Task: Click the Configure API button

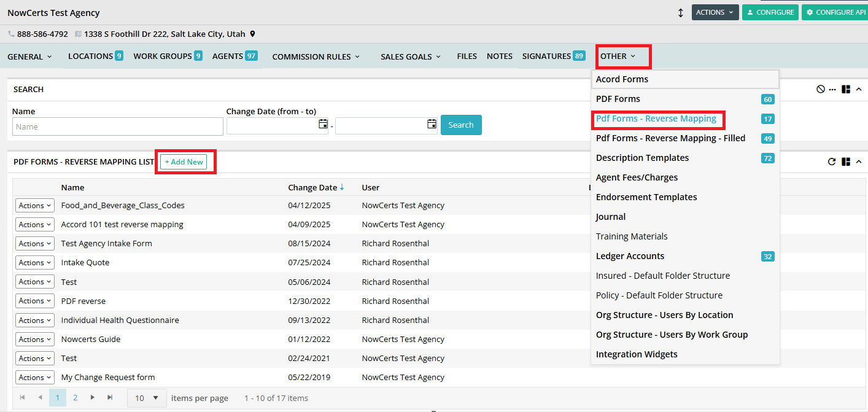Action: click(835, 12)
